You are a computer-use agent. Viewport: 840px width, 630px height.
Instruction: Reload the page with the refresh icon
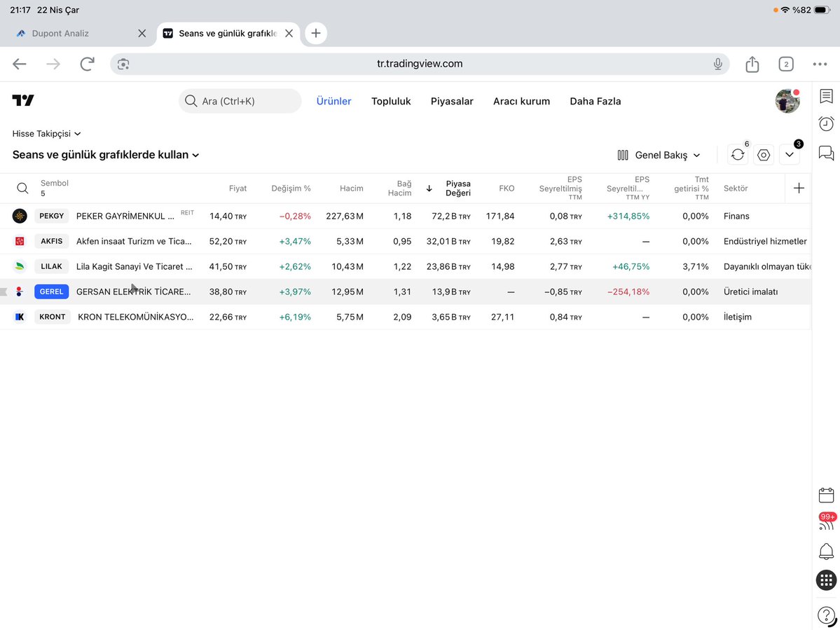pyautogui.click(x=88, y=64)
